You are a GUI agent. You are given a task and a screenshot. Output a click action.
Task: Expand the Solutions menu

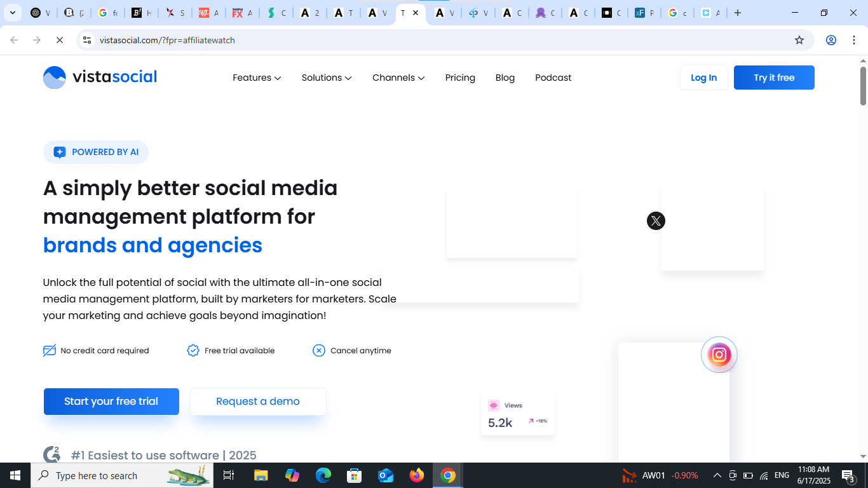pyautogui.click(x=327, y=78)
